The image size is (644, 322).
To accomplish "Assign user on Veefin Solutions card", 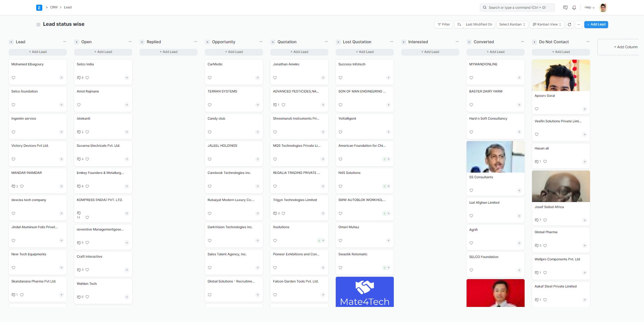I will click(x=585, y=134).
